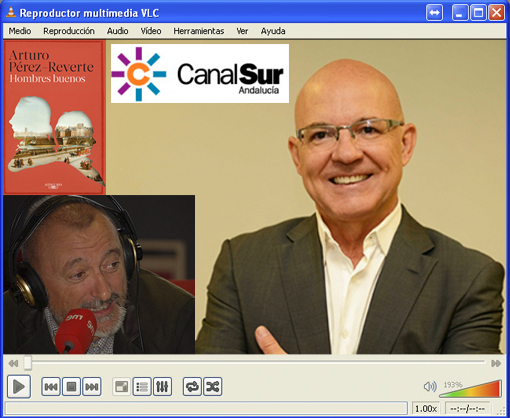Image resolution: width=510 pixels, height=418 pixels.
Task: Open extended settings equalizer panel
Action: [162, 387]
